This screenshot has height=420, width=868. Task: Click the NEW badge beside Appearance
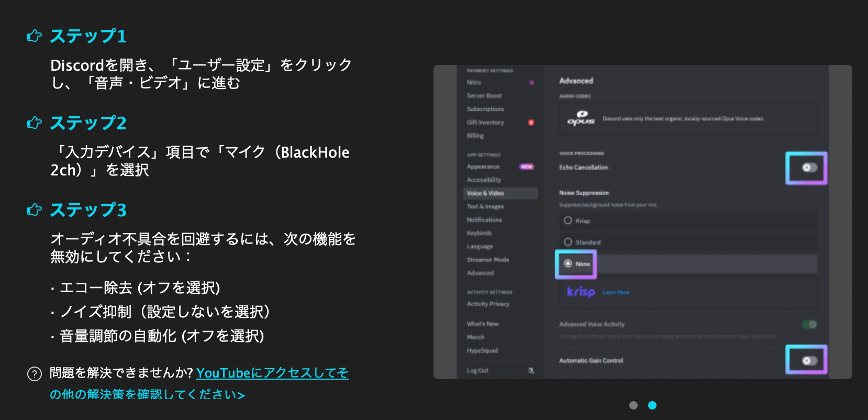tap(526, 167)
